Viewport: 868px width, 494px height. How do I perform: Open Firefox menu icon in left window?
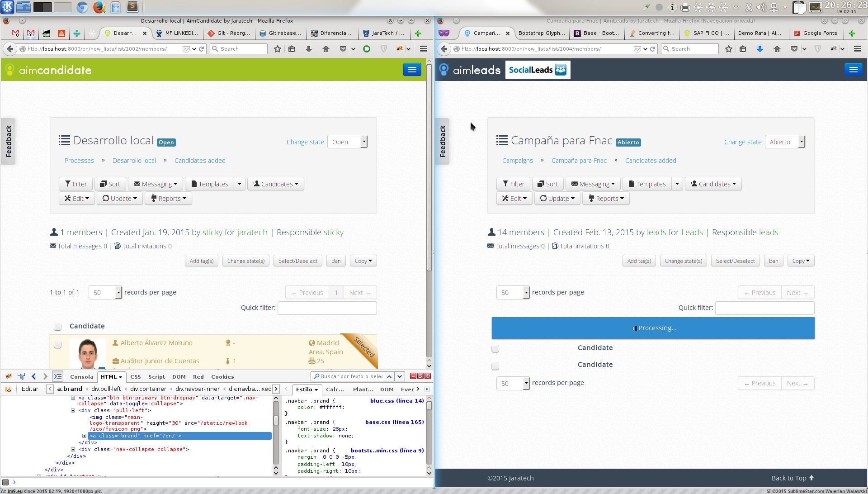423,49
